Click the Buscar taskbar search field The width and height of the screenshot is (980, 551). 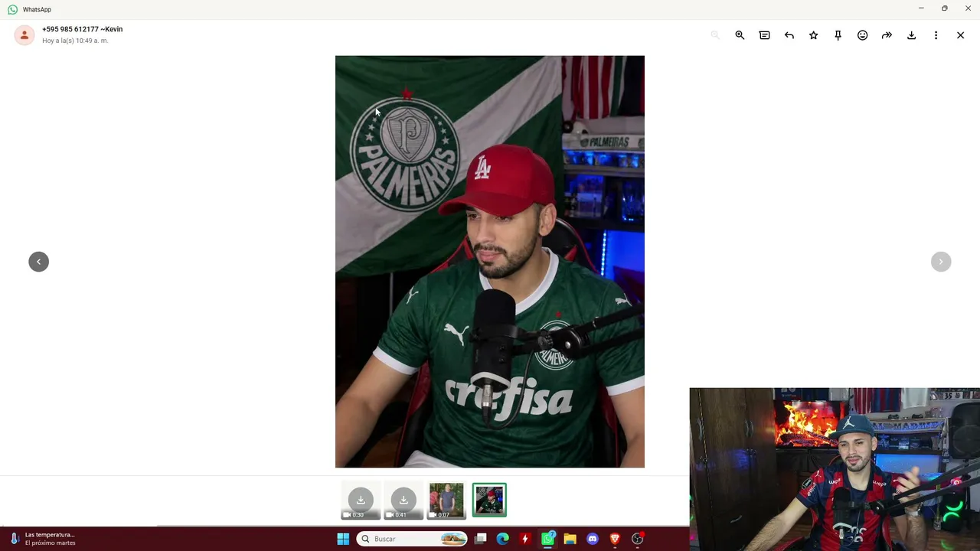[412, 539]
